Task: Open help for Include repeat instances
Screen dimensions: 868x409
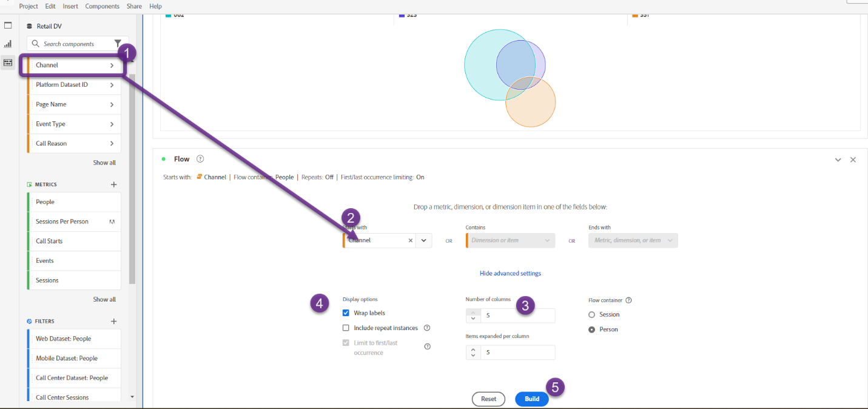Action: 427,328
